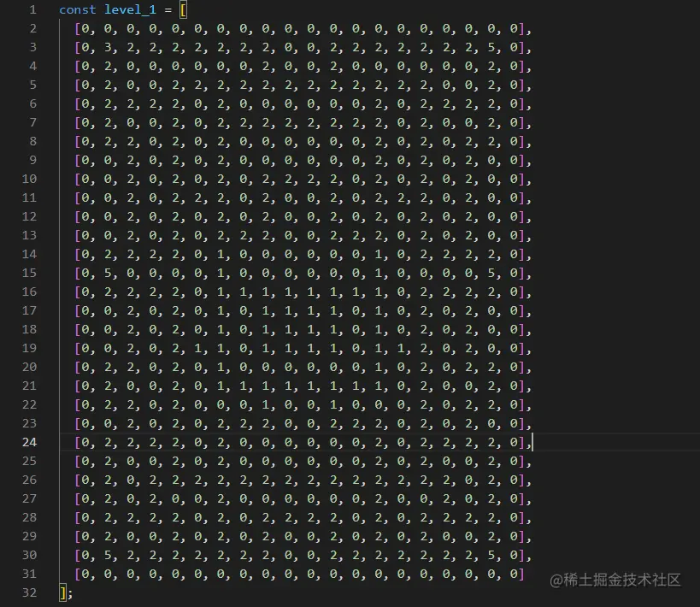Select line number 3 in the gutter
700x607 pixels.
[32, 47]
